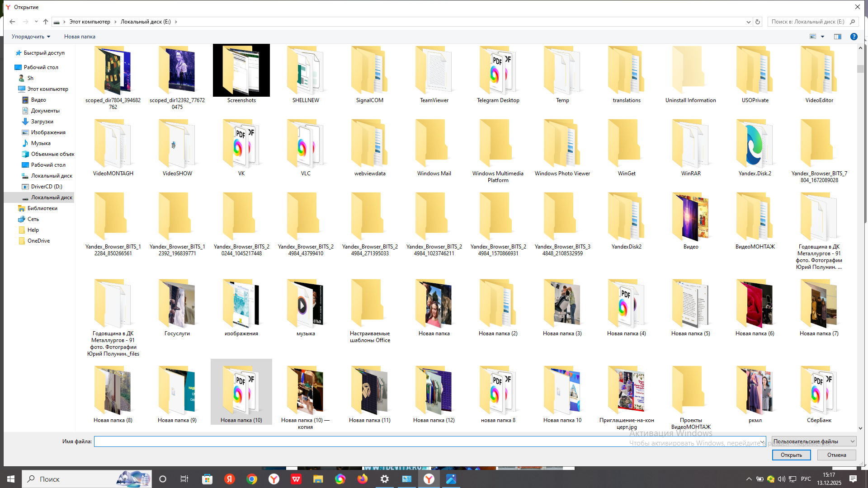This screenshot has width=868, height=488.
Task: Click the Отмена button
Action: [x=836, y=455]
